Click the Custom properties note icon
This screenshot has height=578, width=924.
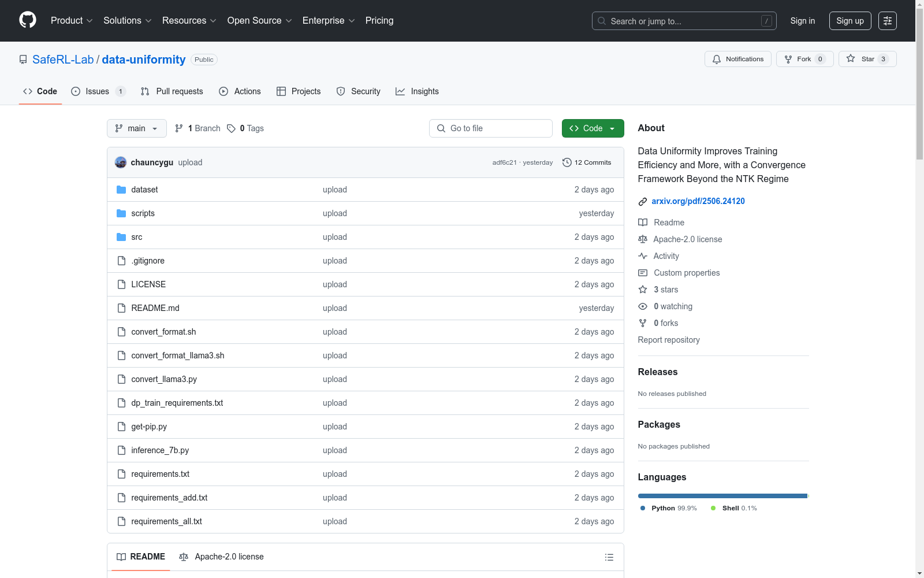click(643, 273)
